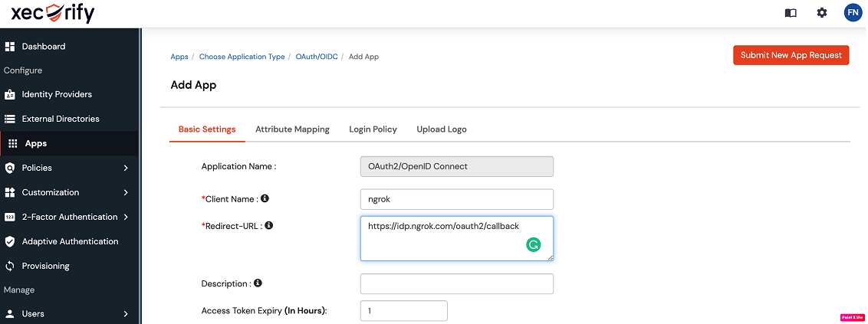The image size is (868, 324).
Task: Click the Client Name input field
Action: pos(457,199)
